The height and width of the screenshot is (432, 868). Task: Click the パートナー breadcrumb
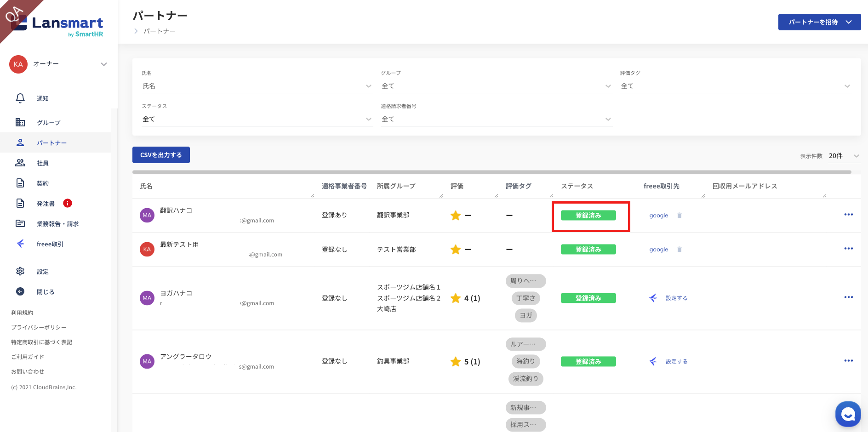(x=160, y=31)
